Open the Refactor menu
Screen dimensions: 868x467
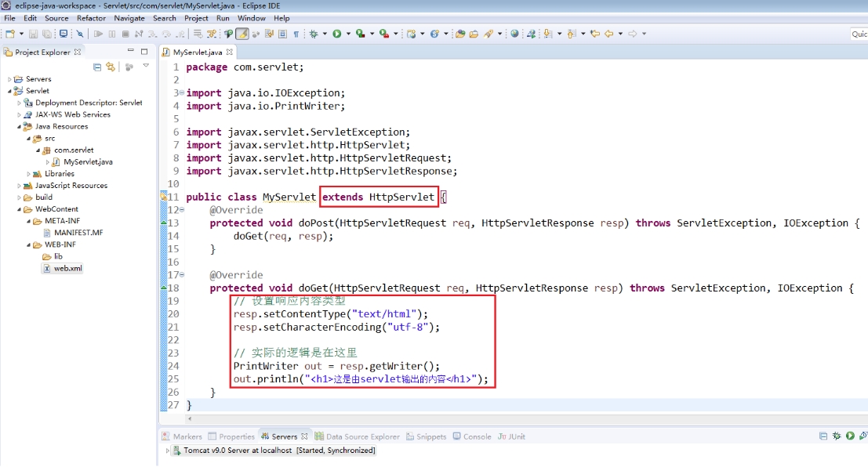pos(91,18)
